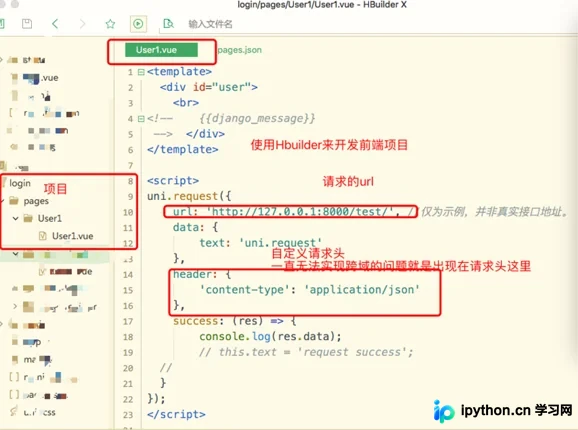
Task: Click the closing </template> tag
Action: 182,150
